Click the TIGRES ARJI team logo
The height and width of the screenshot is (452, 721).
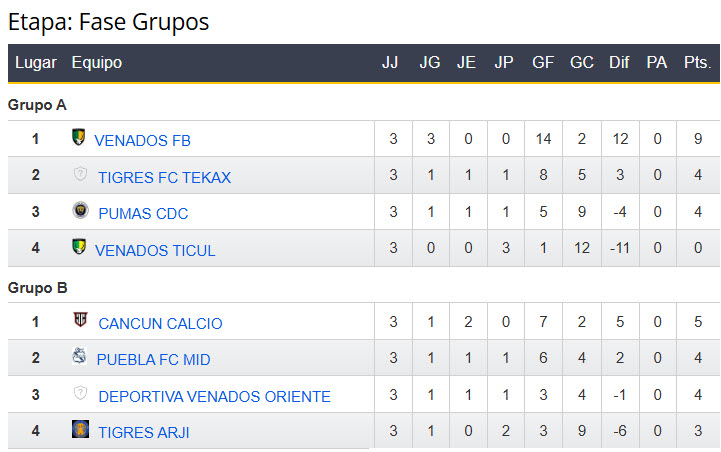click(81, 430)
